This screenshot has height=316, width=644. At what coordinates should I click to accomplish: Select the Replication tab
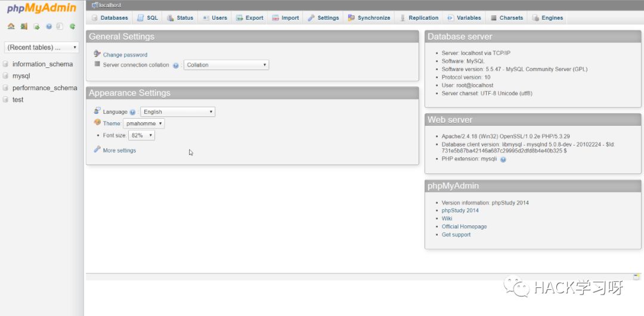point(419,18)
